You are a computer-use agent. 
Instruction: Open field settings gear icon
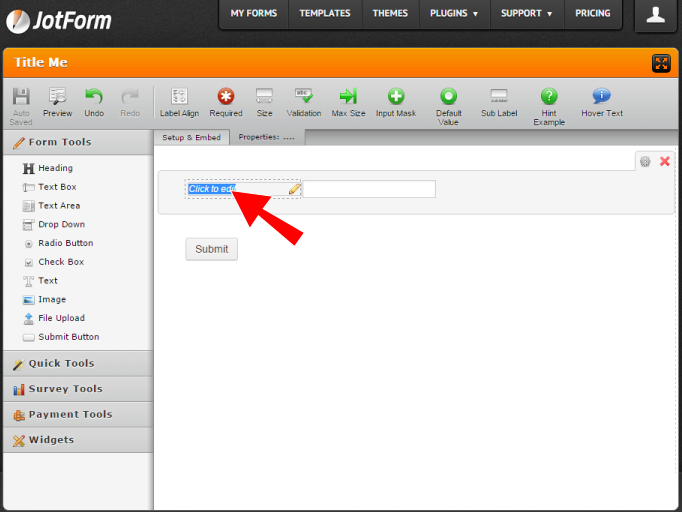pos(645,162)
